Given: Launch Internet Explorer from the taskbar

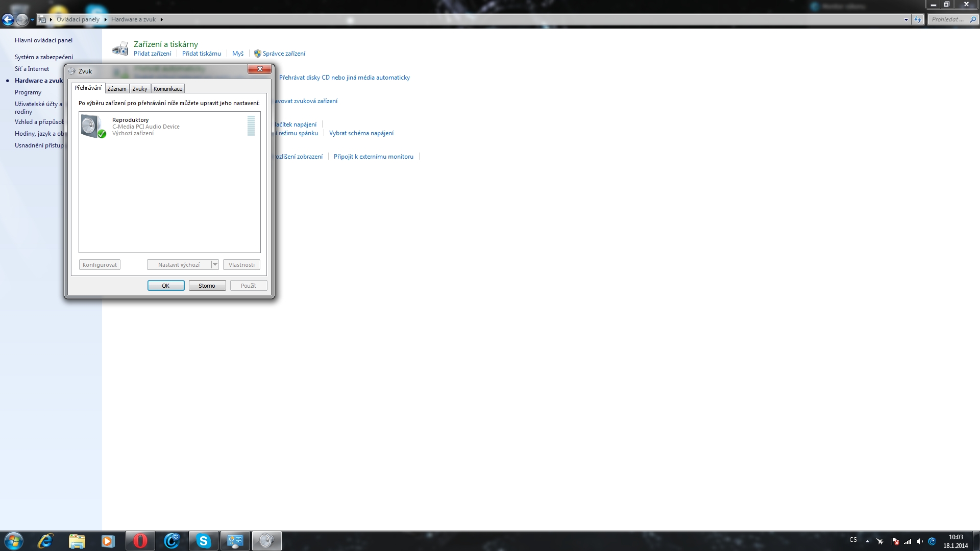Looking at the screenshot, I should pos(45,541).
